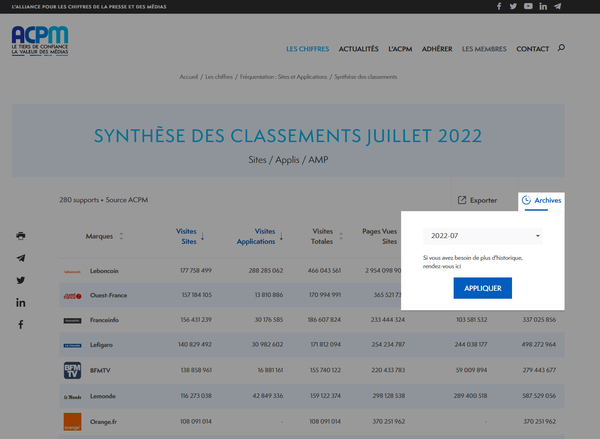Click the Franceinfo logo
This screenshot has width=600, height=439.
click(72, 320)
